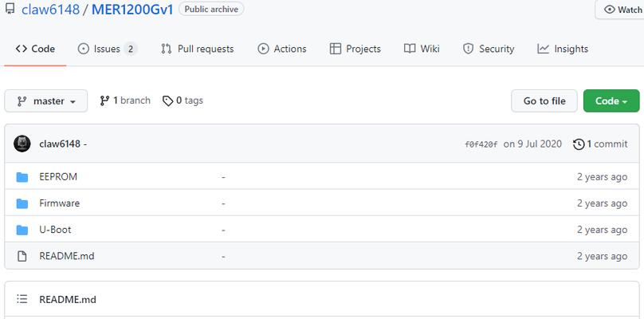Open the U-Boot folder
The width and height of the screenshot is (644, 319).
point(56,230)
